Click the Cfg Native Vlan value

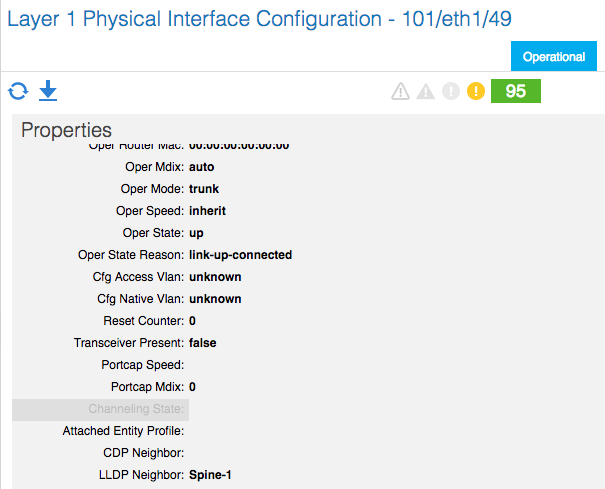(x=215, y=299)
